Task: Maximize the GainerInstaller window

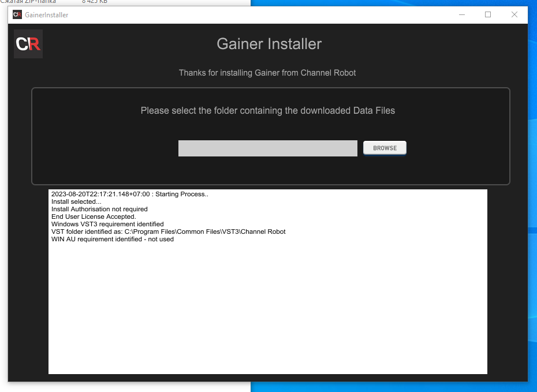Action: [x=488, y=14]
